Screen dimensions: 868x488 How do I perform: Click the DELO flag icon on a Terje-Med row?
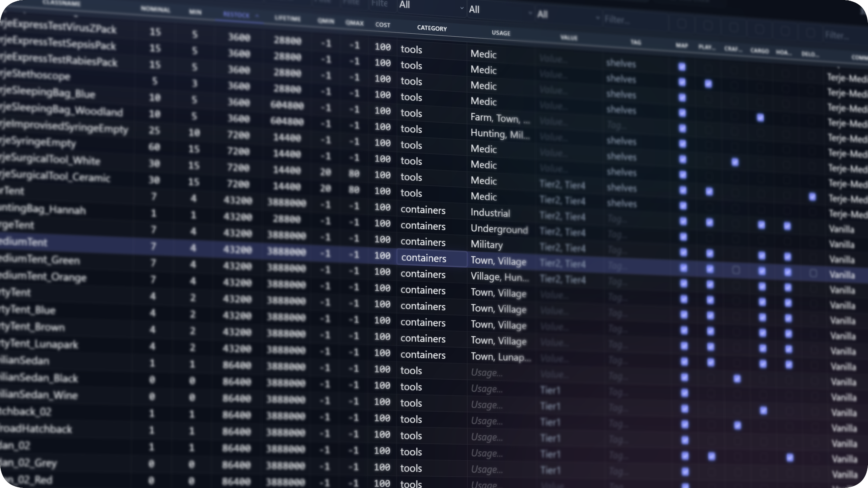tap(812, 196)
